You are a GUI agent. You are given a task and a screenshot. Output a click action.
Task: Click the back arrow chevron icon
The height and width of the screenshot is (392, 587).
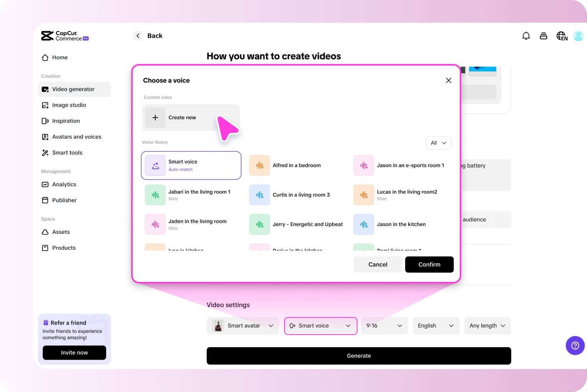[x=138, y=36]
